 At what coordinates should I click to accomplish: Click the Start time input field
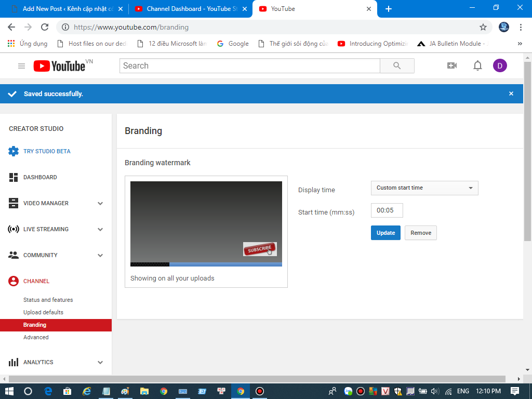[x=387, y=210]
